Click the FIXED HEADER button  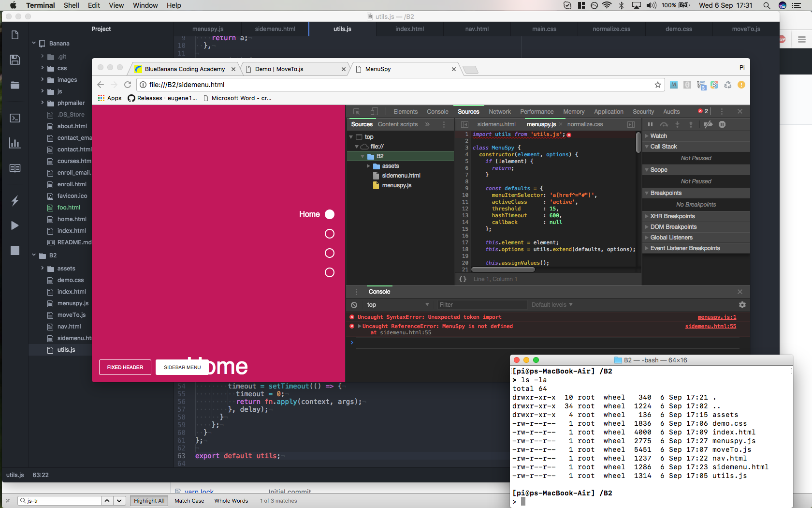tap(125, 367)
